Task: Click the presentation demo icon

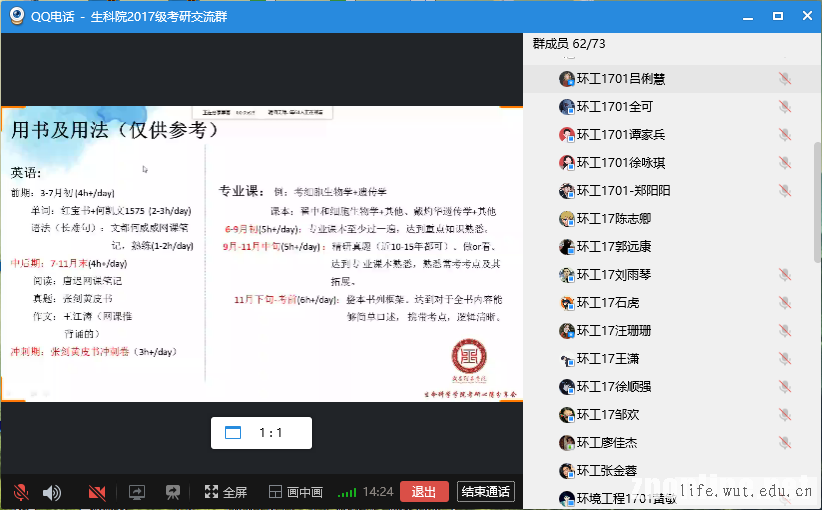Action: coord(173,492)
